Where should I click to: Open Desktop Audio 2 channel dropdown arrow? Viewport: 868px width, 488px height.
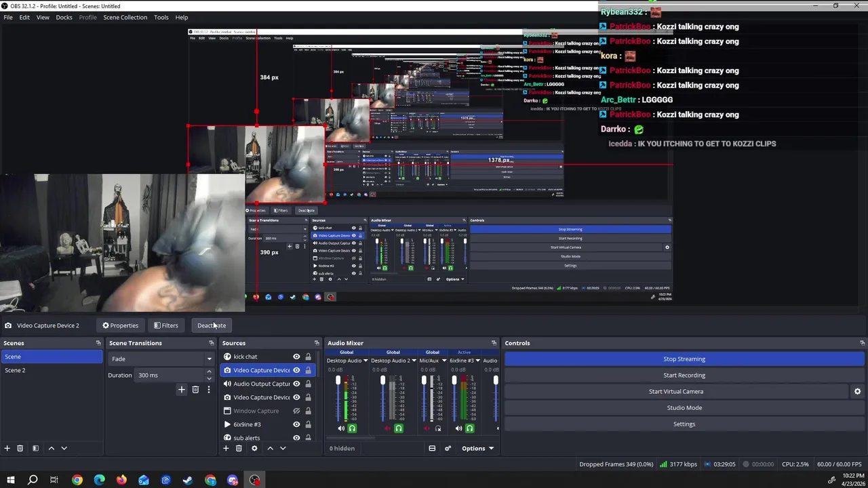point(414,361)
